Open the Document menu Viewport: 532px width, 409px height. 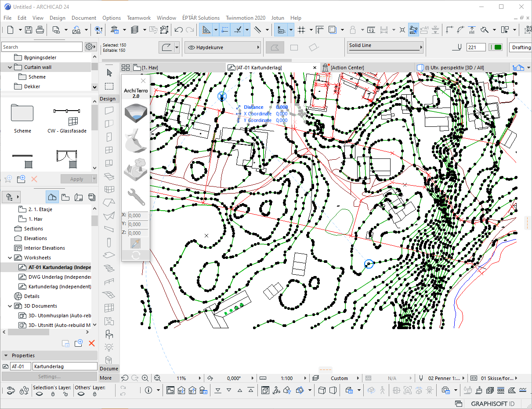pyautogui.click(x=84, y=18)
